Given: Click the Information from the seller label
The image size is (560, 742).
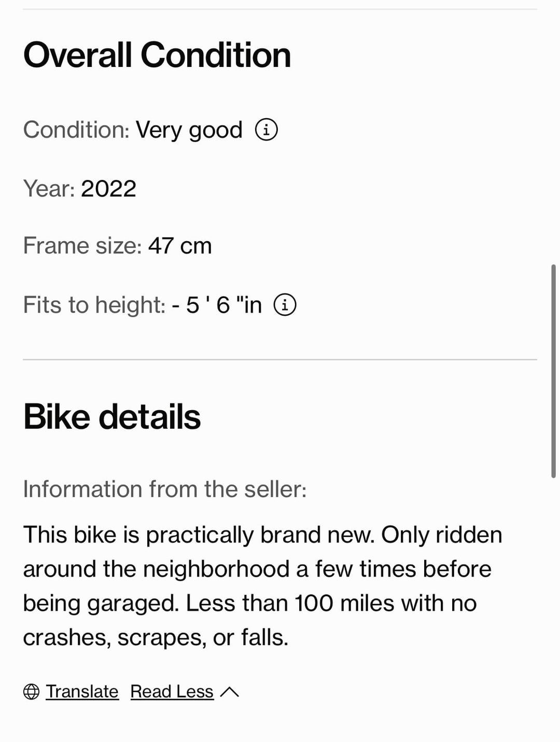Looking at the screenshot, I should 165,489.
